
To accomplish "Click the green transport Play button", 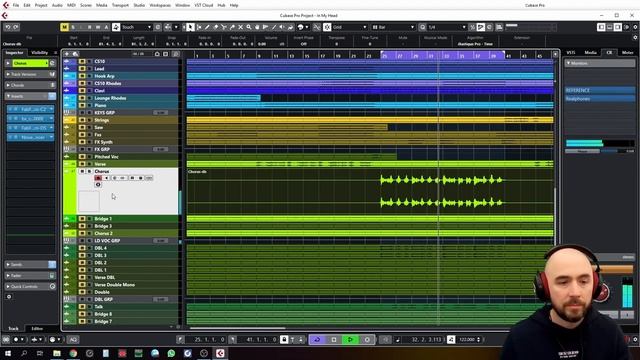I will click(x=350, y=340).
